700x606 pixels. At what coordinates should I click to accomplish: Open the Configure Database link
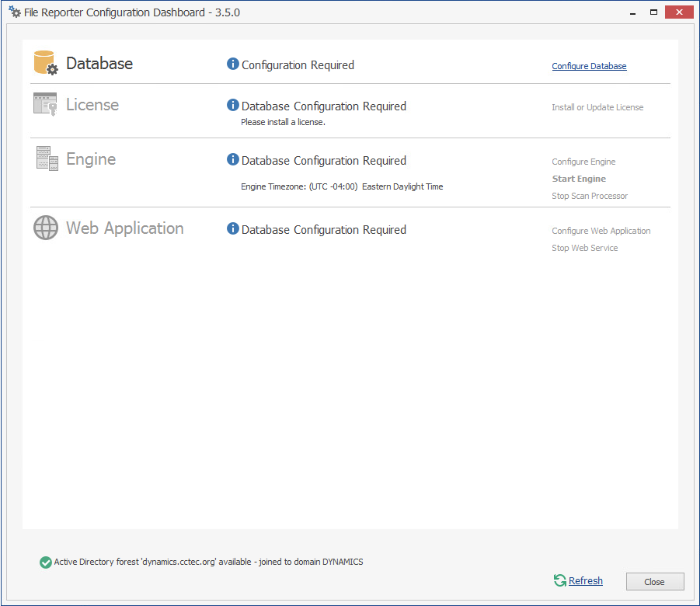pos(589,66)
